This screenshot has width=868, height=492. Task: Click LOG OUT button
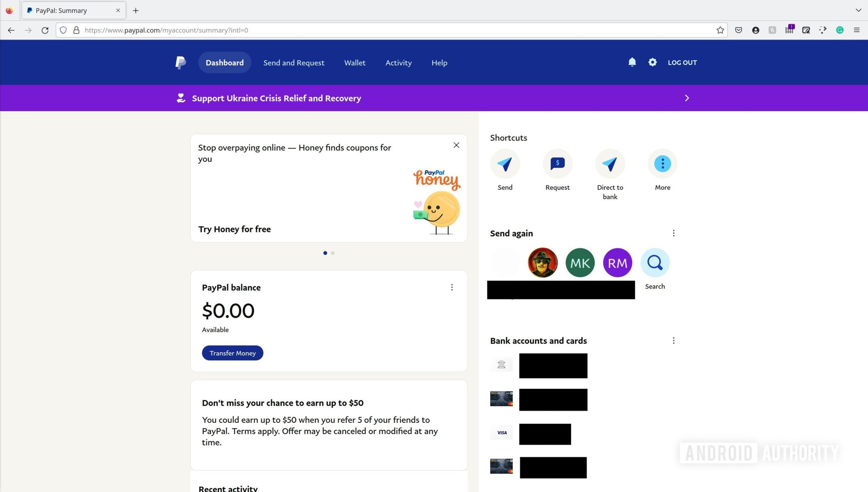point(683,61)
